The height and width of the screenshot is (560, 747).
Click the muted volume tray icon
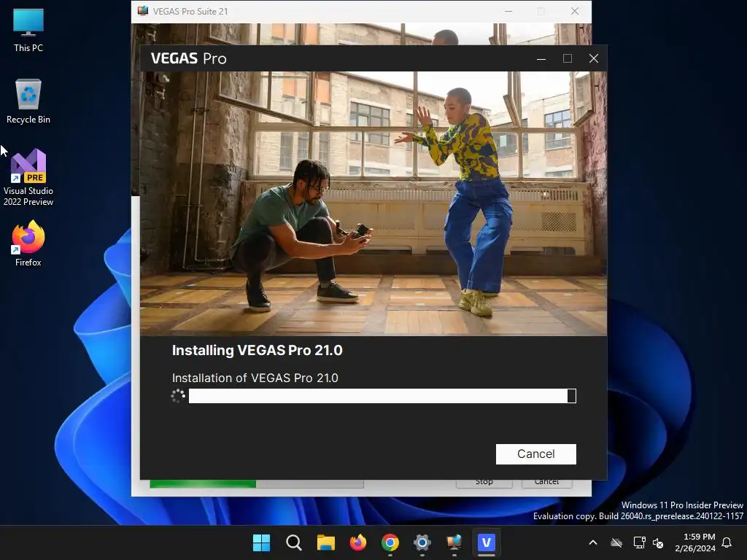click(x=659, y=542)
